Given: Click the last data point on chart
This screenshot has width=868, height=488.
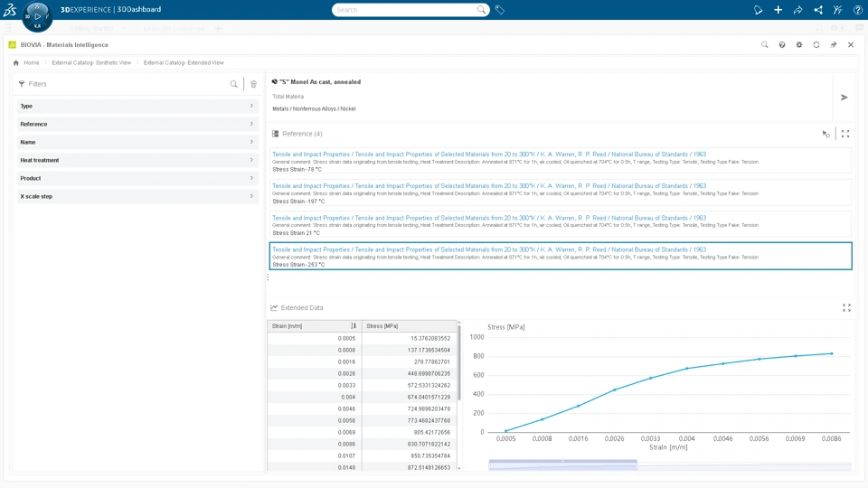Looking at the screenshot, I should pos(832,353).
